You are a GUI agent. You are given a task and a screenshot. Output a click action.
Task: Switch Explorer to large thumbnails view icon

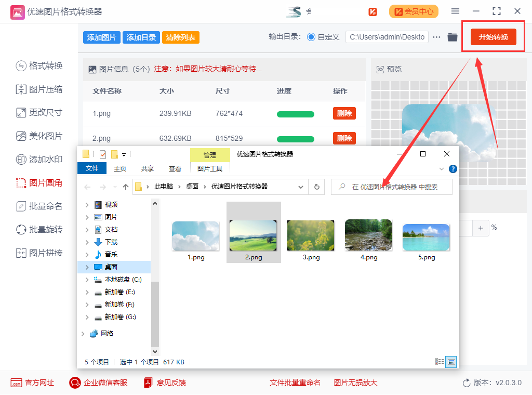click(x=451, y=362)
